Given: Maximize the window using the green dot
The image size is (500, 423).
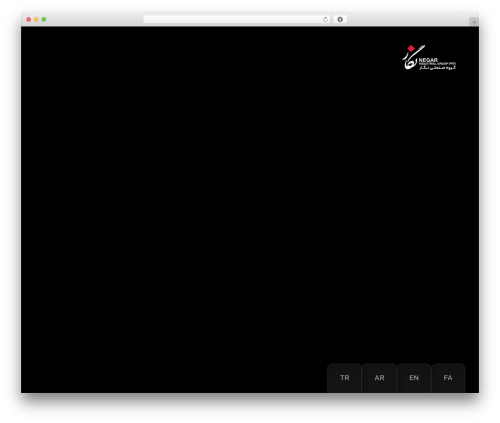Looking at the screenshot, I should tap(44, 20).
